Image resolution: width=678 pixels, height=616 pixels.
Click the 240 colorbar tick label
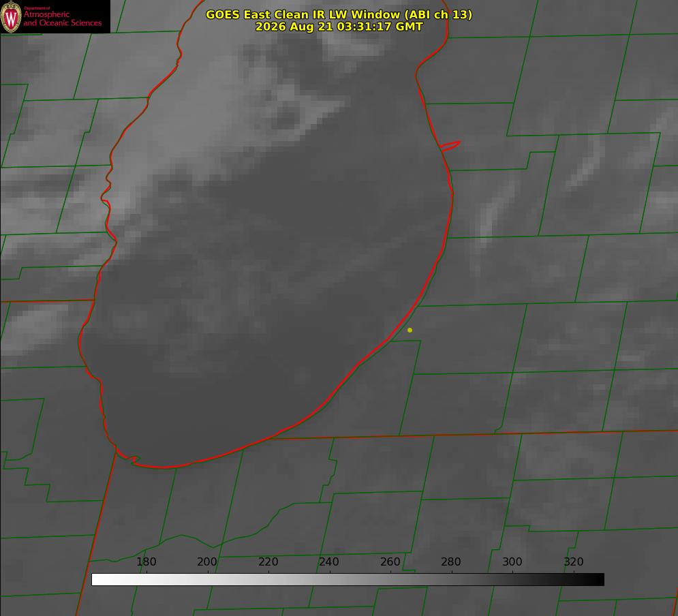click(x=329, y=561)
